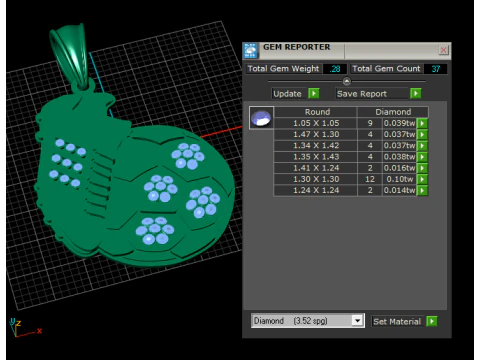Viewport: 480px width, 360px height.
Task: Select the 1.30 X 1.30 size cell
Action: (x=316, y=179)
